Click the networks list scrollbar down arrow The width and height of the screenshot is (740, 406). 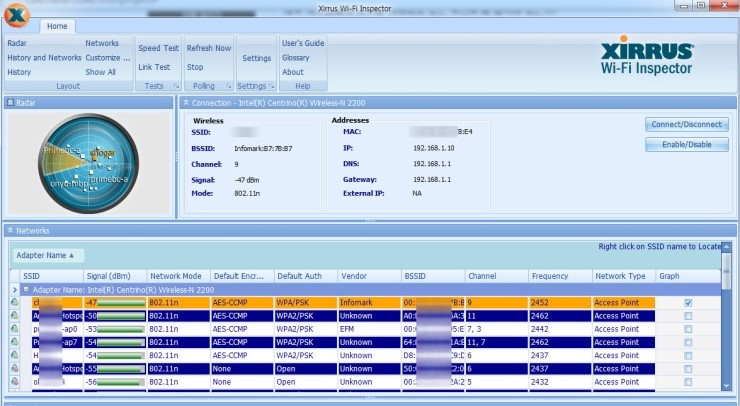tap(726, 385)
